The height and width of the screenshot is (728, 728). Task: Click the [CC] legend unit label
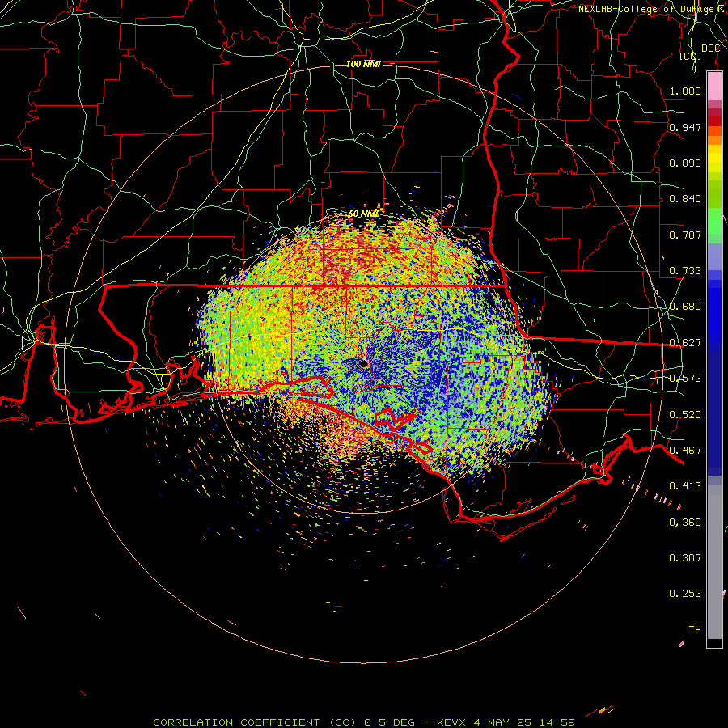point(691,56)
